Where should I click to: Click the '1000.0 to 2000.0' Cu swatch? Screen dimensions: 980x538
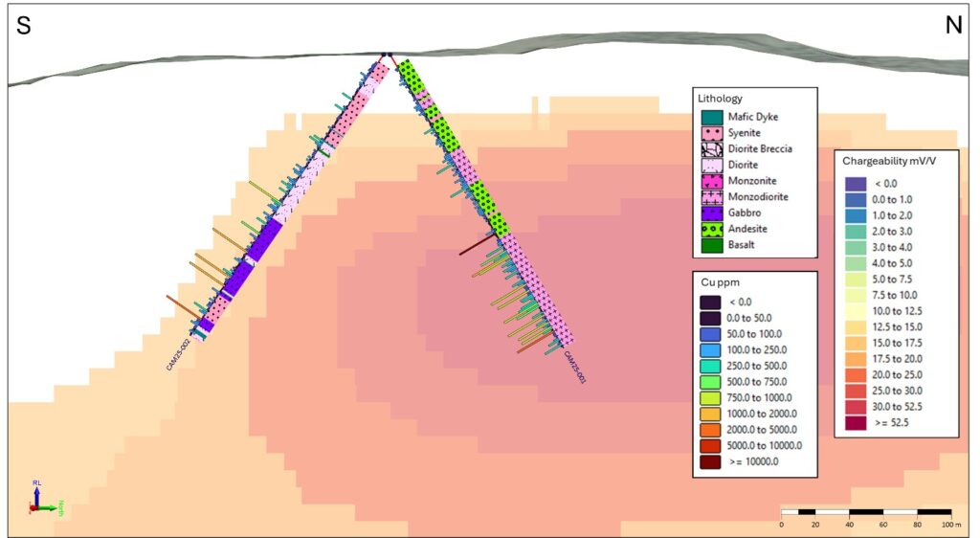click(711, 414)
